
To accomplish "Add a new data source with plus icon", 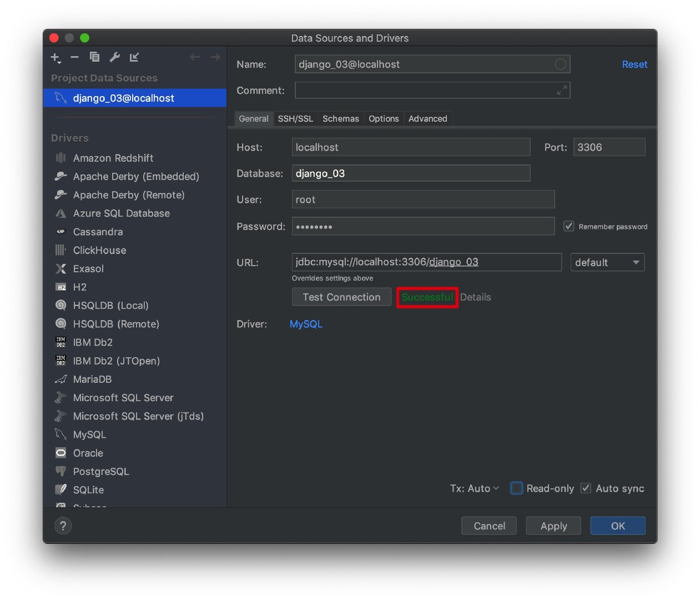I will tap(56, 57).
